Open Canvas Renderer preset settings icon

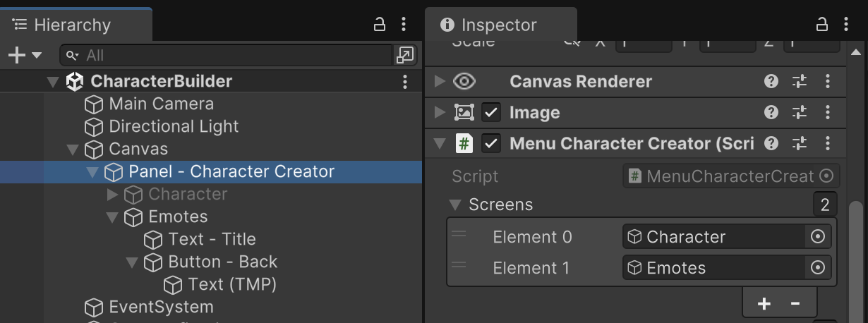[800, 81]
